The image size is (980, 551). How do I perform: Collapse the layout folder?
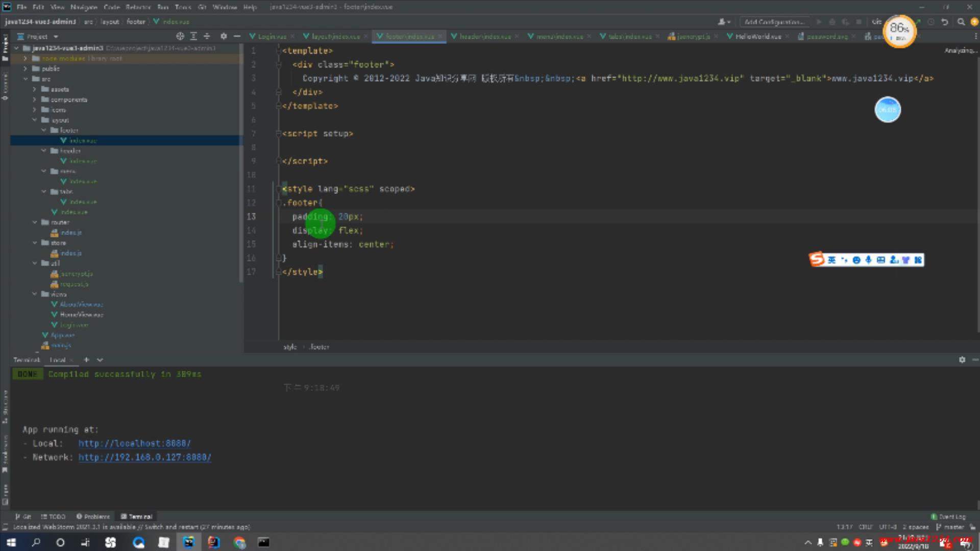coord(34,120)
